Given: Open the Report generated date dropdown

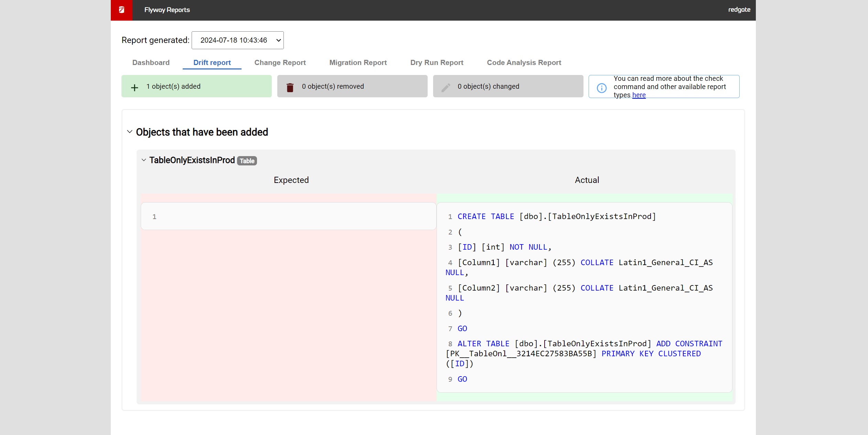Looking at the screenshot, I should point(238,40).
